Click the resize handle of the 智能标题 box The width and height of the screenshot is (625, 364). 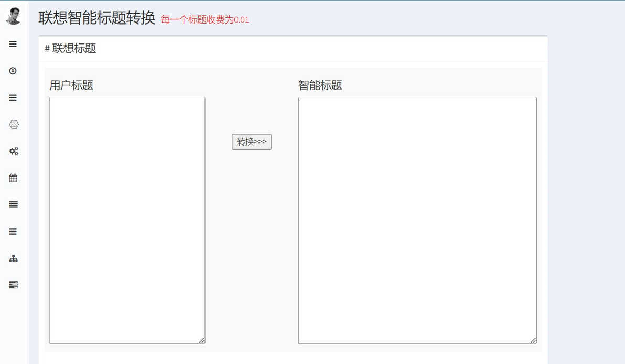(533, 340)
